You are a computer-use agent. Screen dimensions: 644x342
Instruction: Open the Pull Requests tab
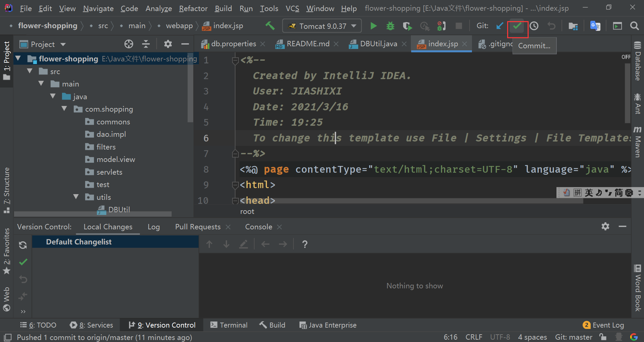point(198,227)
